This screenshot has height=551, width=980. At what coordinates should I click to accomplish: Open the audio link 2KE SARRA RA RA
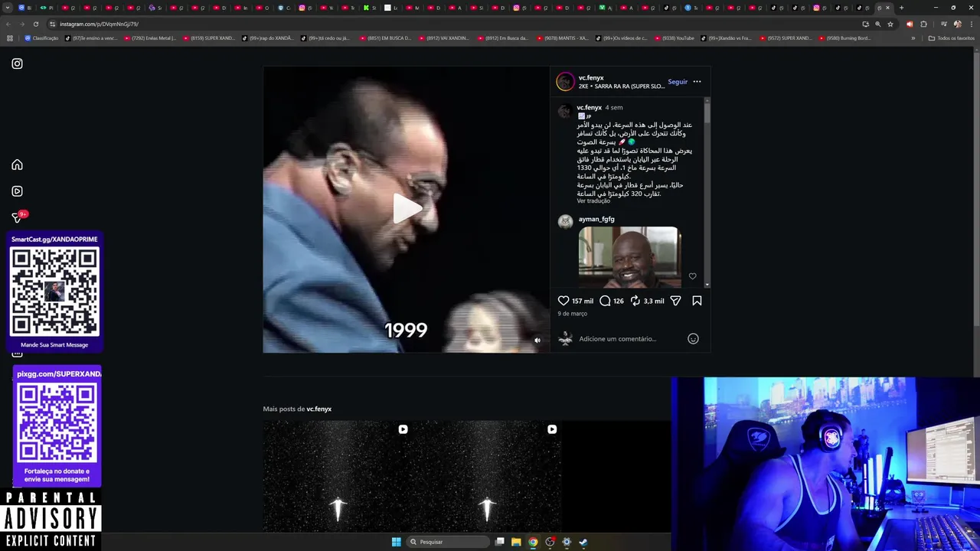click(622, 86)
